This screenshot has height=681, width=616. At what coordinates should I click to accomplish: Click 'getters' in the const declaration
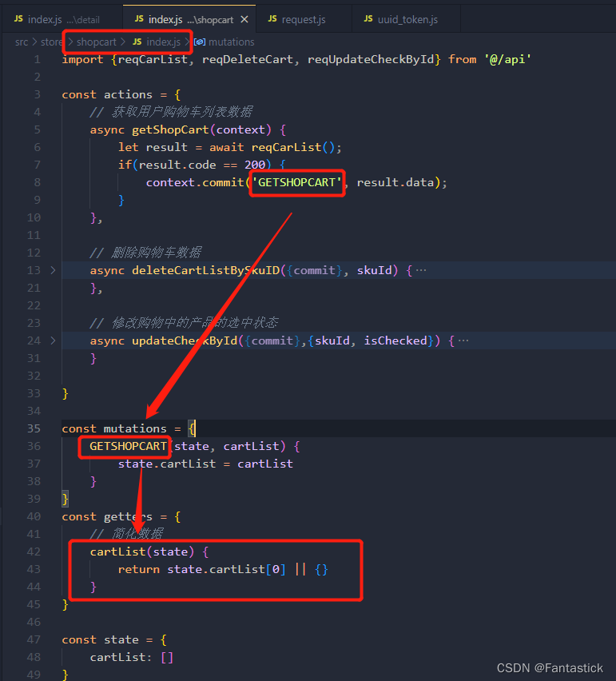[x=128, y=517]
